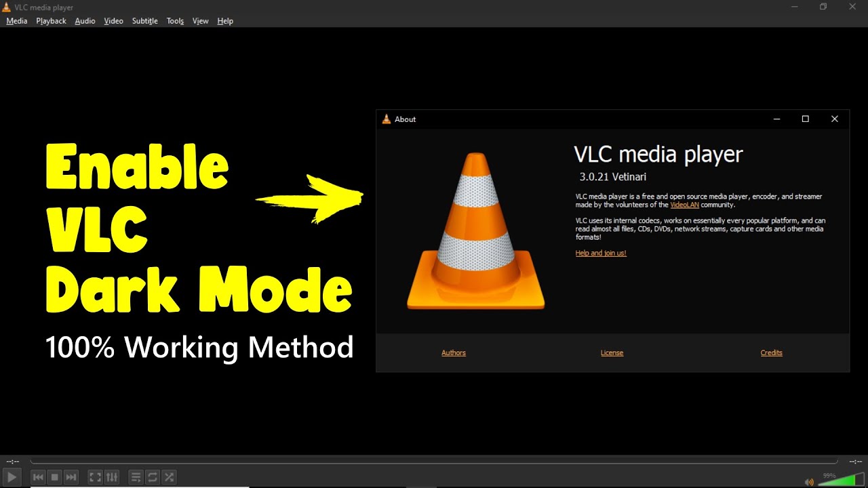The width and height of the screenshot is (868, 488).
Task: Toggle the playlist view
Action: [136, 477]
